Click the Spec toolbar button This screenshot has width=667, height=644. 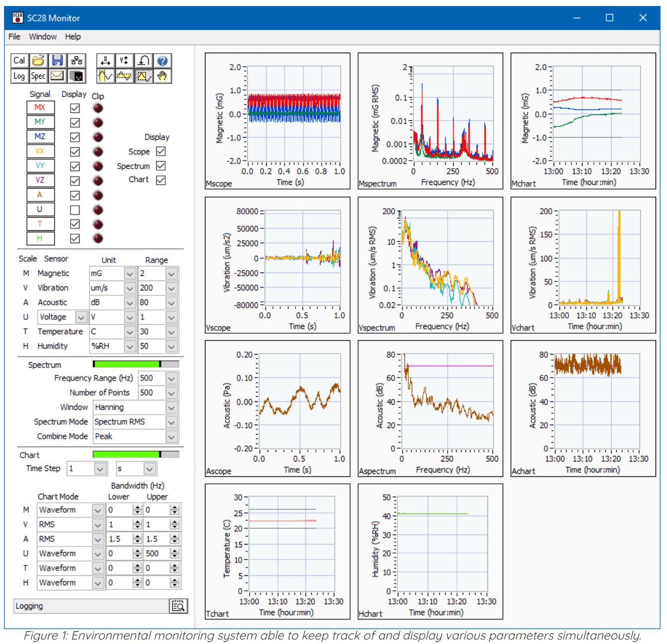38,76
